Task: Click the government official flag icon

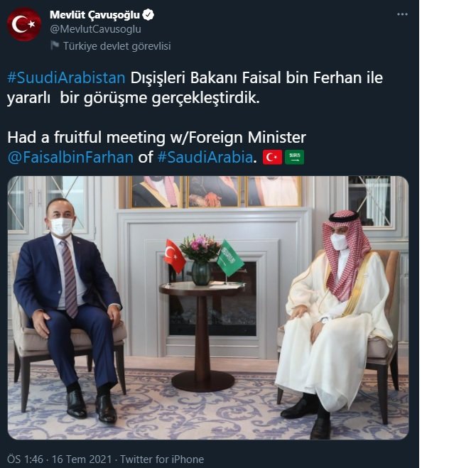Action: click(x=55, y=45)
